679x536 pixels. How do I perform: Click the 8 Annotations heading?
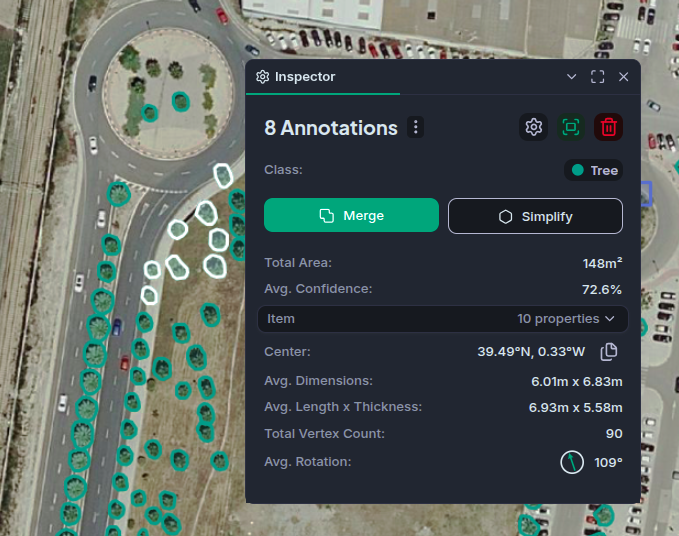[x=331, y=128]
